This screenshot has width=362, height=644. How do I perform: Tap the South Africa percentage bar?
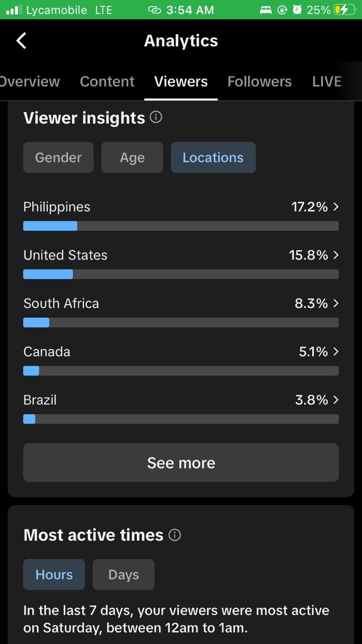point(181,323)
